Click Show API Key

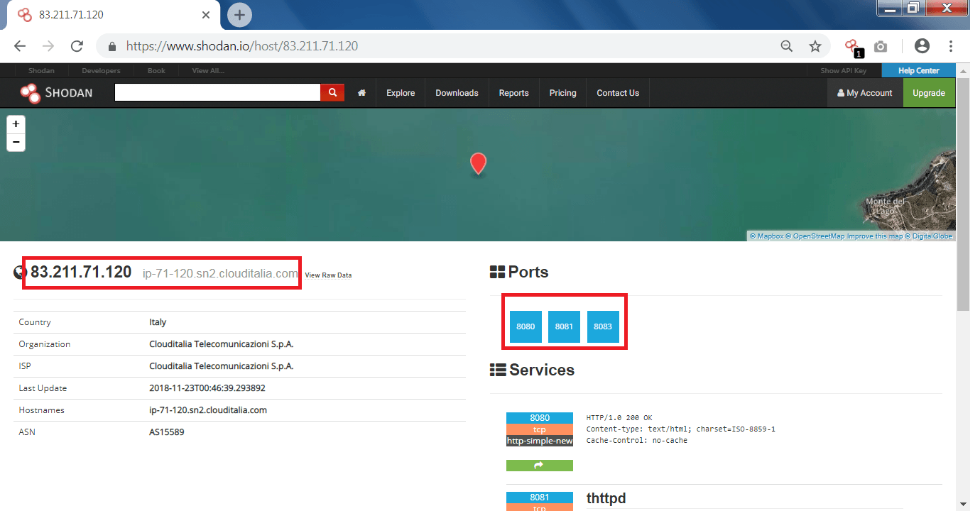click(844, 70)
